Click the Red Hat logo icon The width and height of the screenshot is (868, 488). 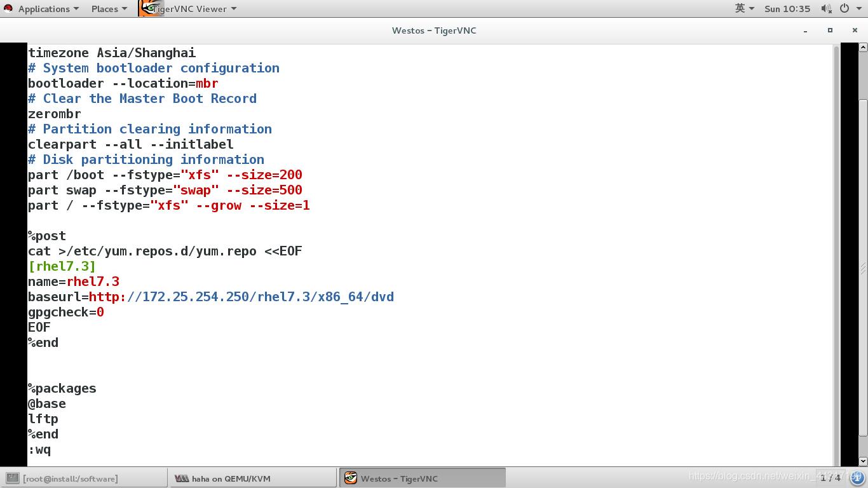[x=8, y=9]
